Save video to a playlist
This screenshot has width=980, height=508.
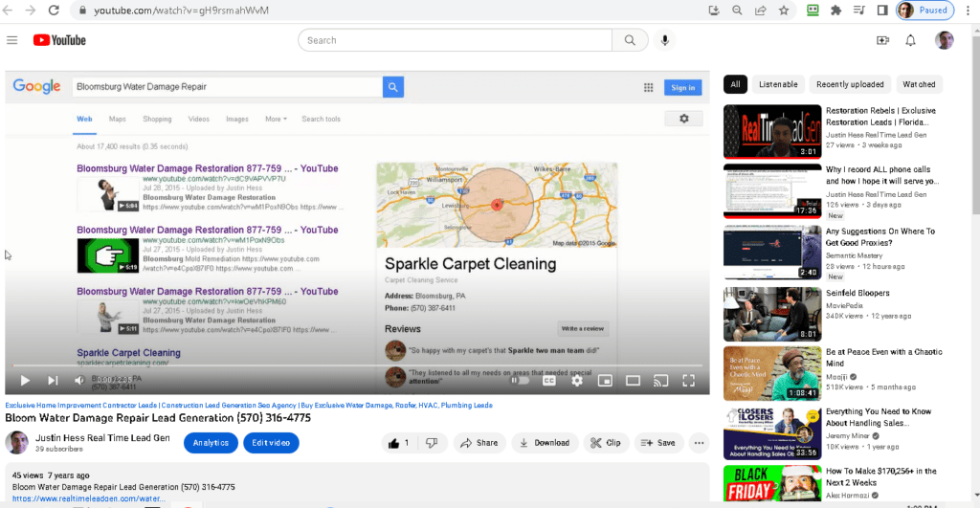658,443
